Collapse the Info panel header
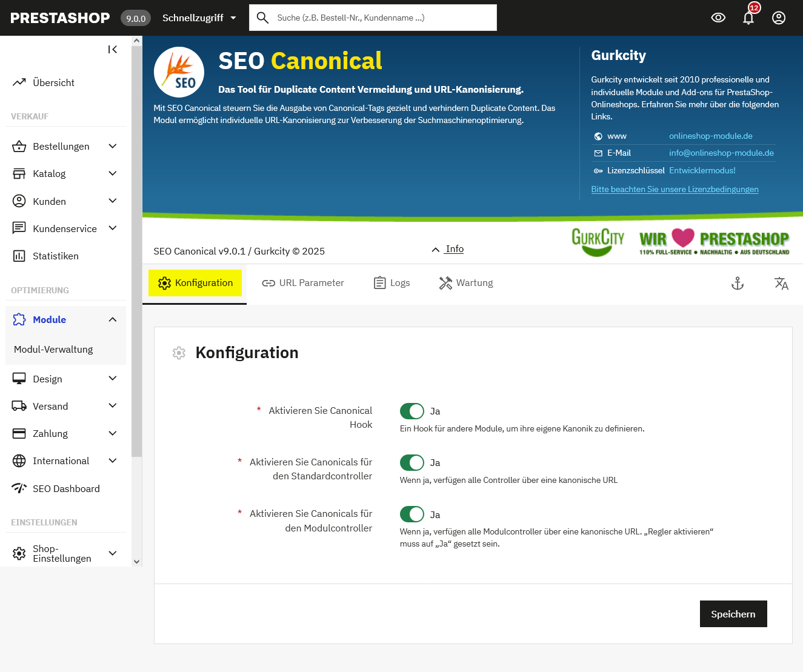 tap(448, 249)
